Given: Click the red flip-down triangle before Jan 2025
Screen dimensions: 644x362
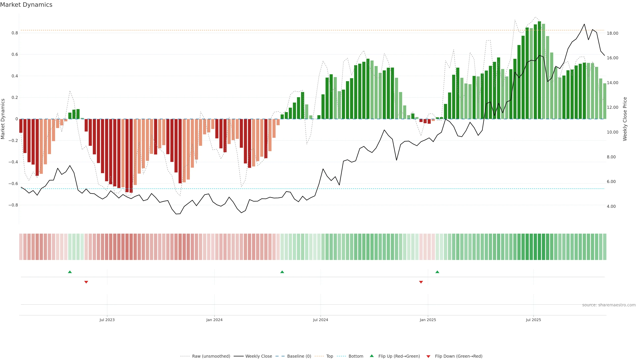Looking at the screenshot, I should [x=421, y=282].
